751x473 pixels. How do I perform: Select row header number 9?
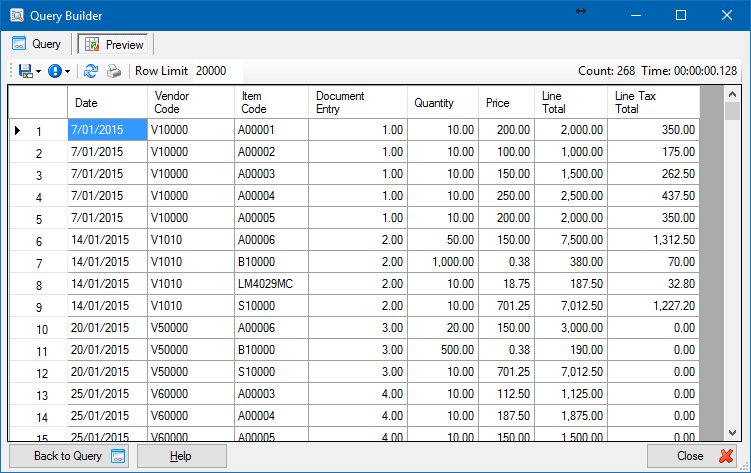38,306
